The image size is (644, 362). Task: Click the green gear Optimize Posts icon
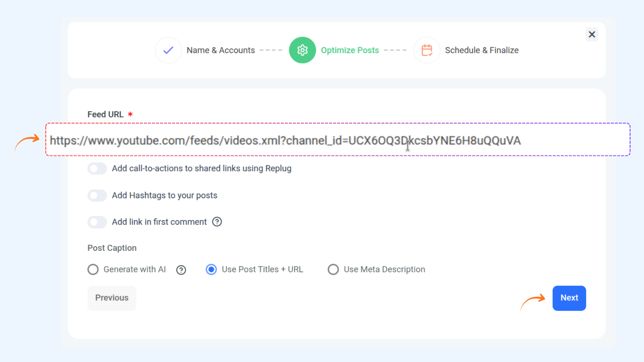(x=302, y=50)
